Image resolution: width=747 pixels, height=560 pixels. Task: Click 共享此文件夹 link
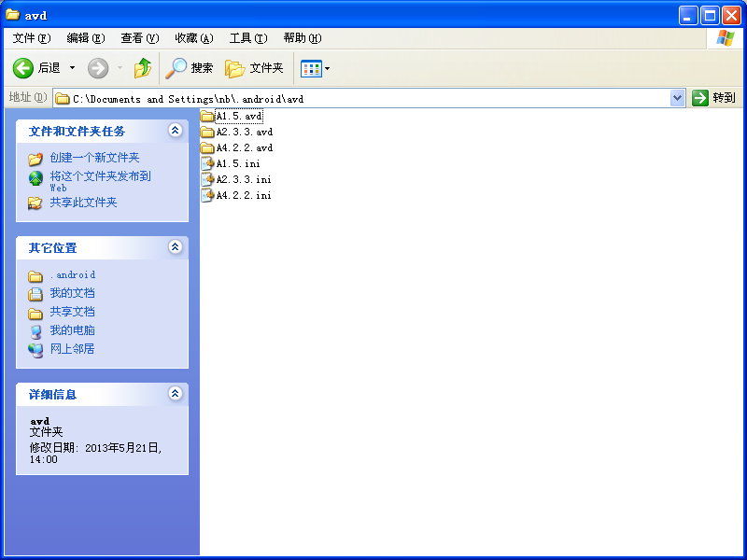[x=83, y=203]
